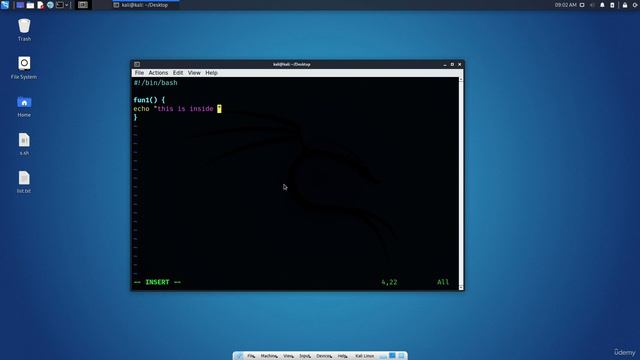This screenshot has width=640, height=360.
Task: Open the terminal File menu
Action: [x=139, y=73]
